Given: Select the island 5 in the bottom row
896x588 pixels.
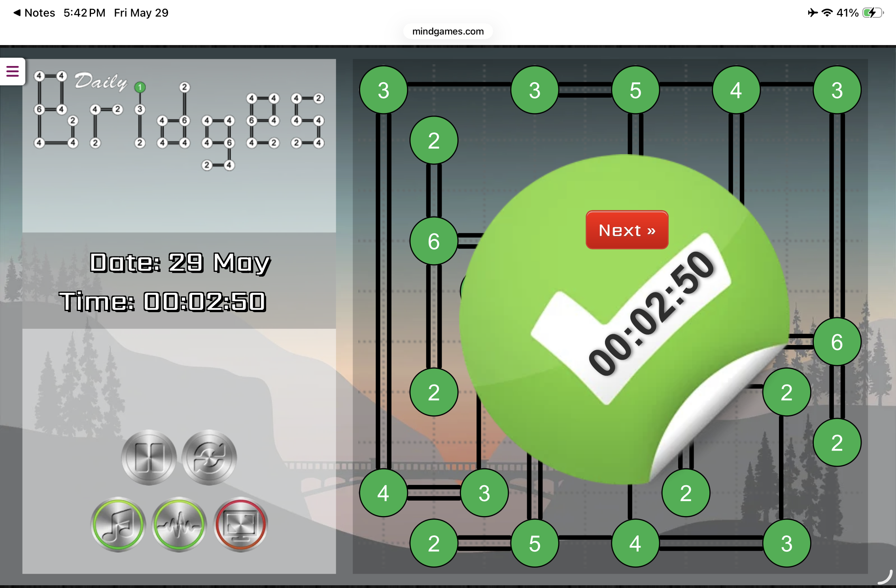Looking at the screenshot, I should coord(535,543).
